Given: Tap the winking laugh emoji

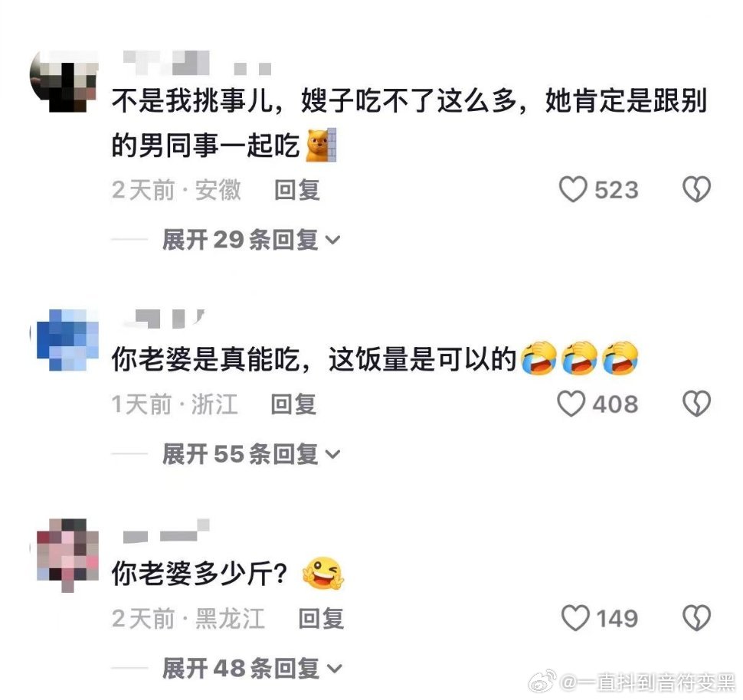Looking at the screenshot, I should [x=322, y=574].
